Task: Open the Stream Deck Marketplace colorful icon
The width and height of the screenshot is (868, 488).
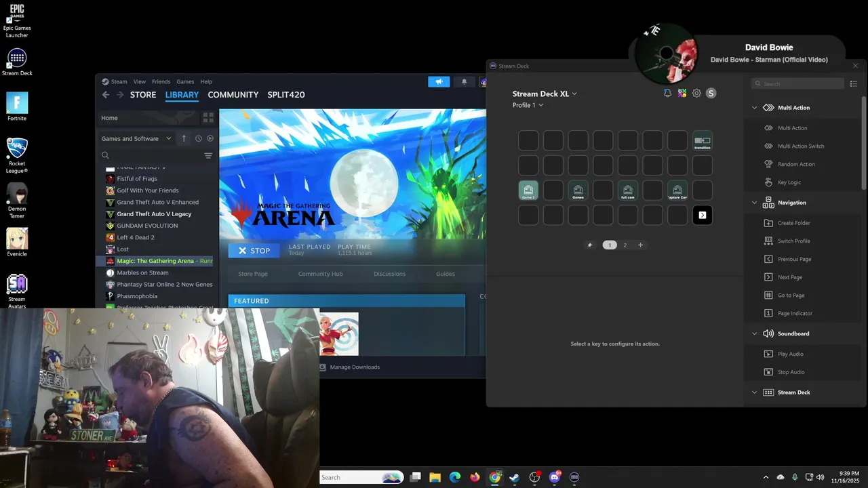Action: click(x=682, y=94)
